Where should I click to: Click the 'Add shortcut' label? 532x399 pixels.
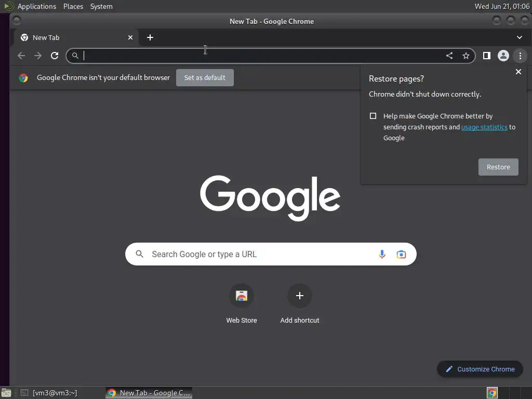(300, 320)
